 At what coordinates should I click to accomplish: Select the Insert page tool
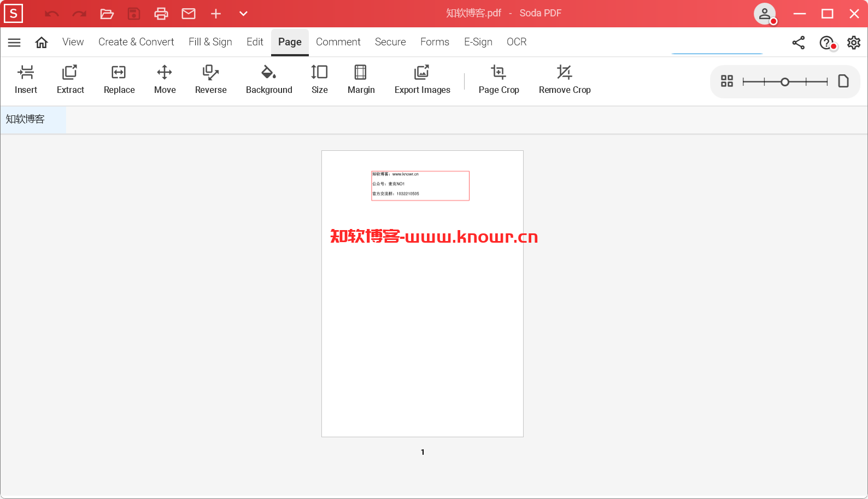click(x=26, y=80)
